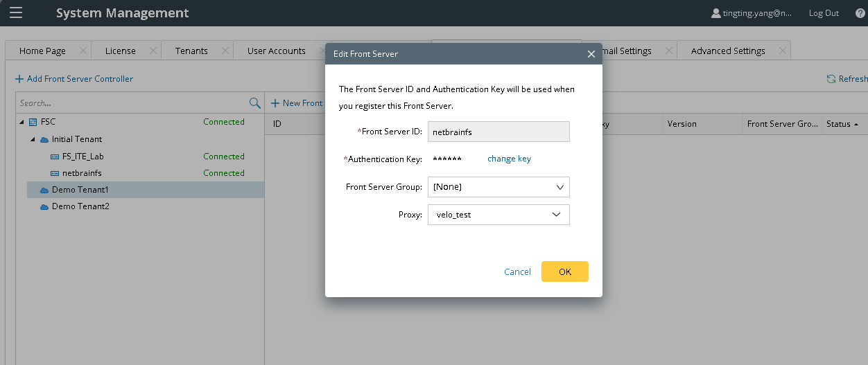Select Demo Tenant2 in the tree
868x365 pixels.
[x=80, y=206]
